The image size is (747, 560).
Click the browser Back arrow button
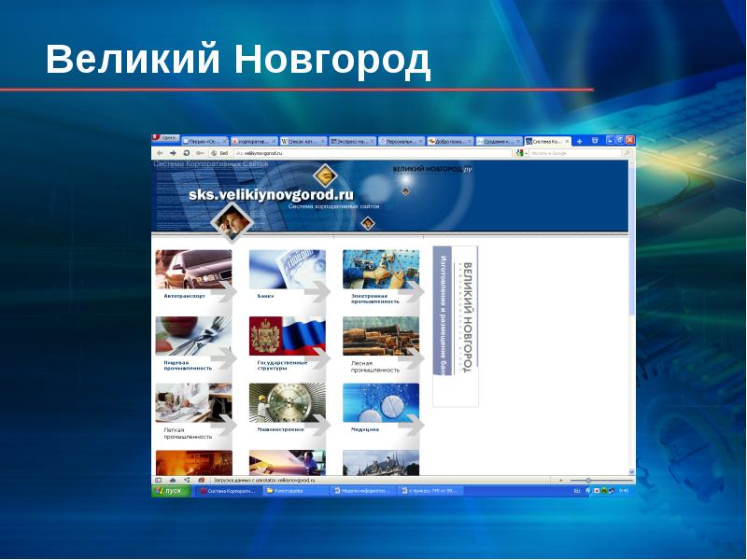(x=160, y=152)
